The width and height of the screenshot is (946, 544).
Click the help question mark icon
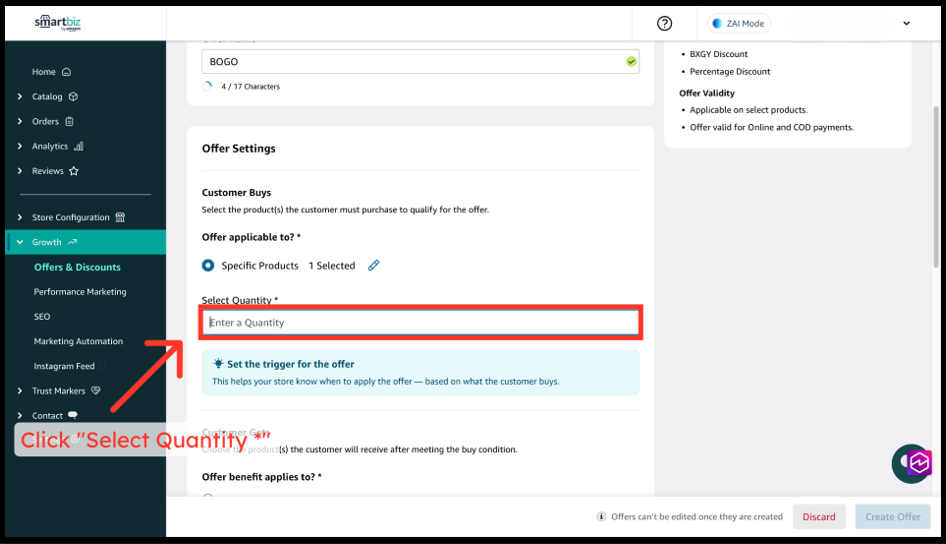pyautogui.click(x=665, y=24)
